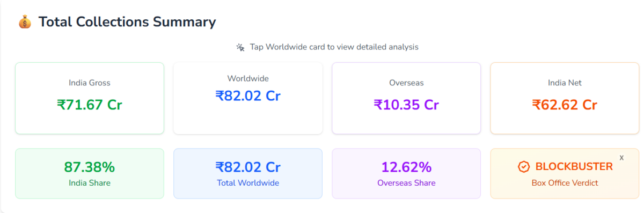The width and height of the screenshot is (644, 213).
Task: Click the Tap Worldwide card hint text
Action: coord(334,47)
